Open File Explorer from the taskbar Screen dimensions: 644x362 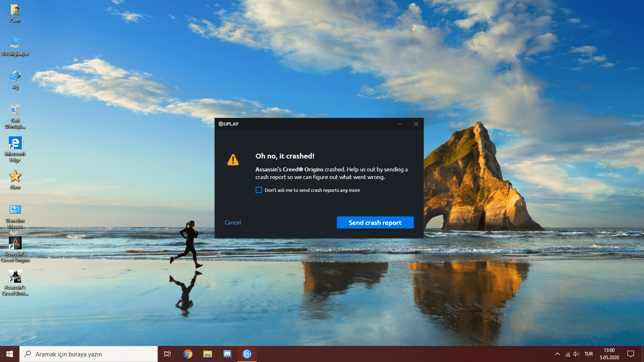tap(208, 354)
